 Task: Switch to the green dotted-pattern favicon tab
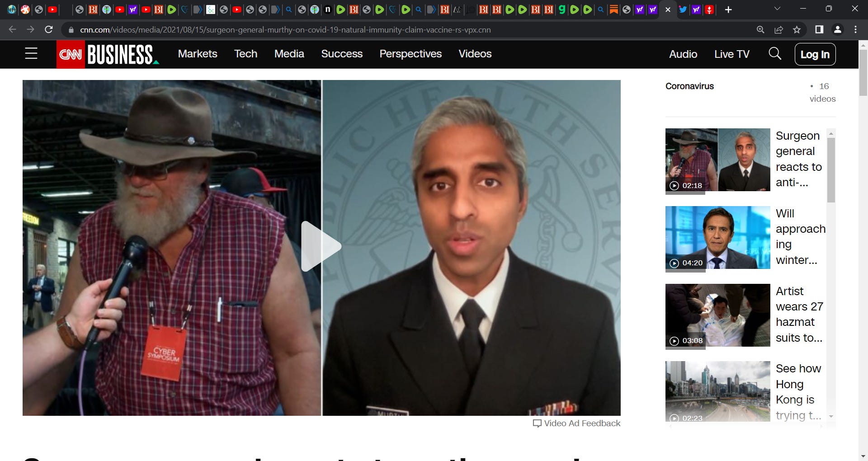[x=211, y=9]
